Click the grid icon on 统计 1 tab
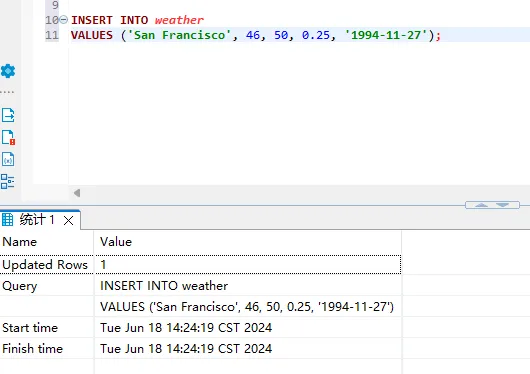This screenshot has width=530, height=374. tap(7, 220)
